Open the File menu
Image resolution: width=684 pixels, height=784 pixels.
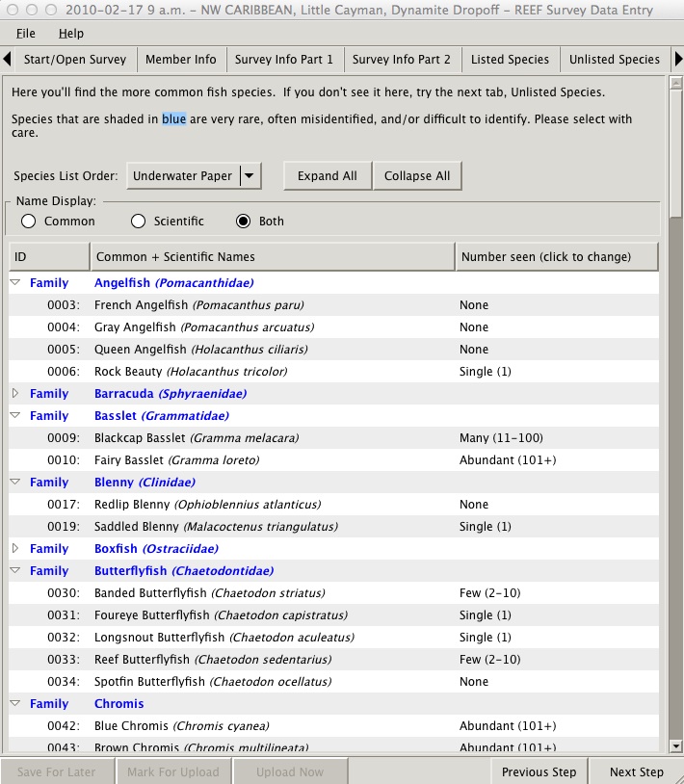click(x=25, y=34)
